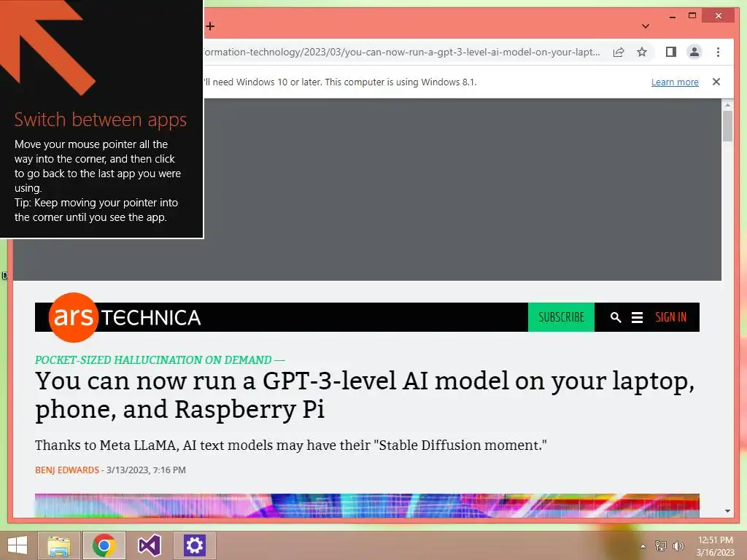Open the Ars Technica search magnifier
The height and width of the screenshot is (560, 747).
click(616, 317)
